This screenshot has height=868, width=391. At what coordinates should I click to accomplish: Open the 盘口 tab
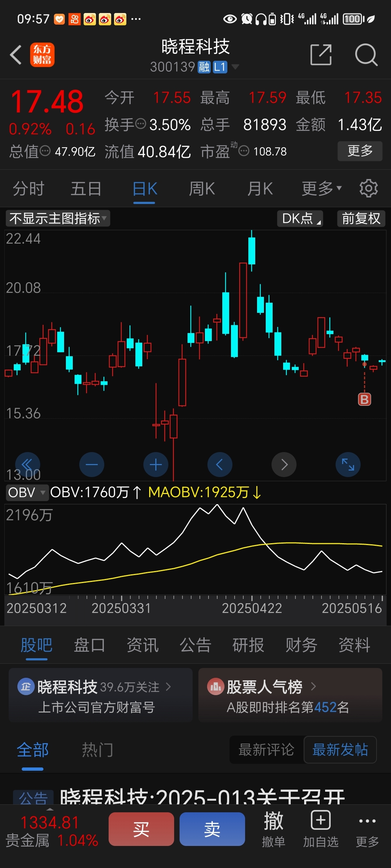[89, 645]
